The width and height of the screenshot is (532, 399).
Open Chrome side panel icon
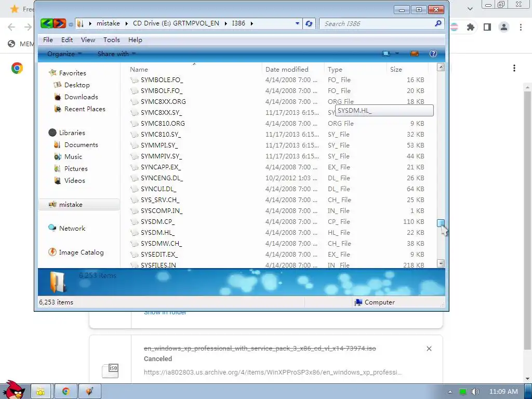(487, 27)
